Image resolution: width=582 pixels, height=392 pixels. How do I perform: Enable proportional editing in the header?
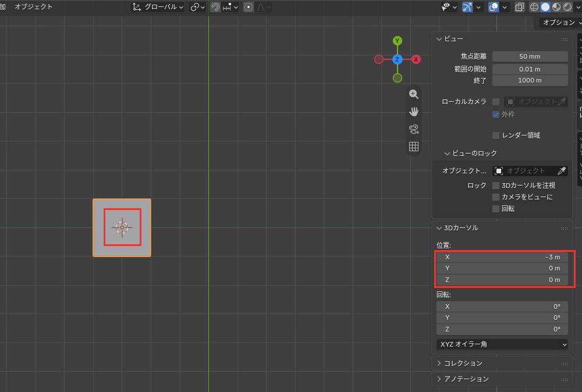[249, 7]
